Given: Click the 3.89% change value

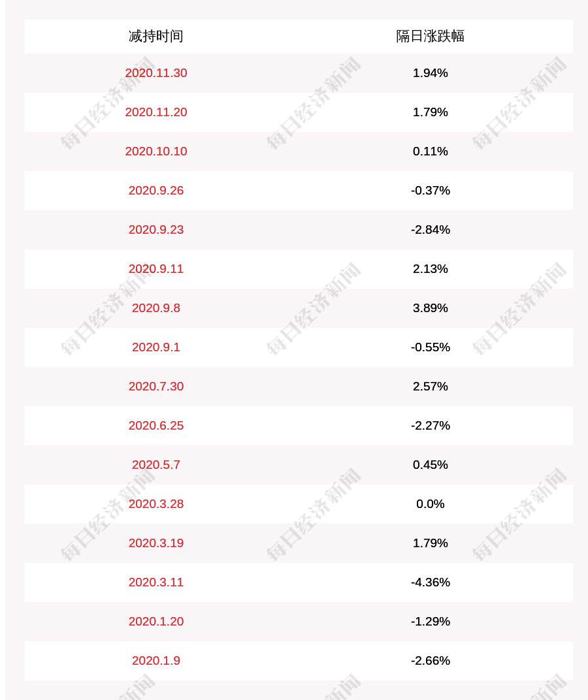Looking at the screenshot, I should 431,308.
